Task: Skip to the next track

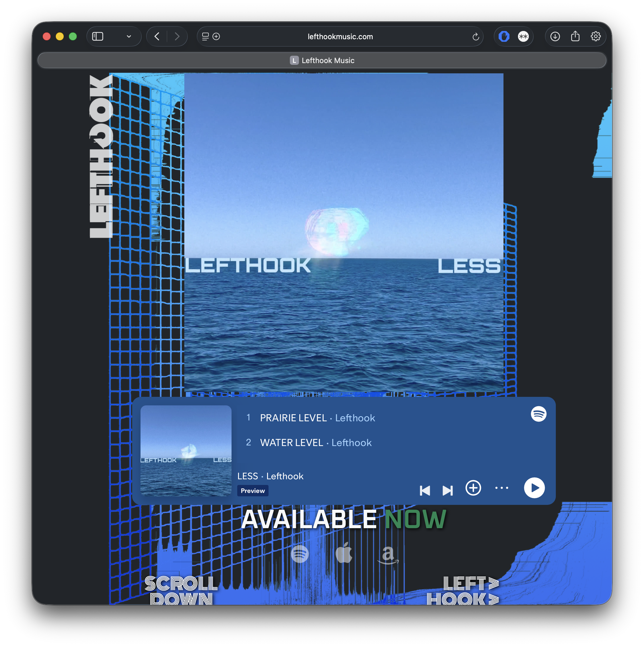Action: click(x=447, y=491)
